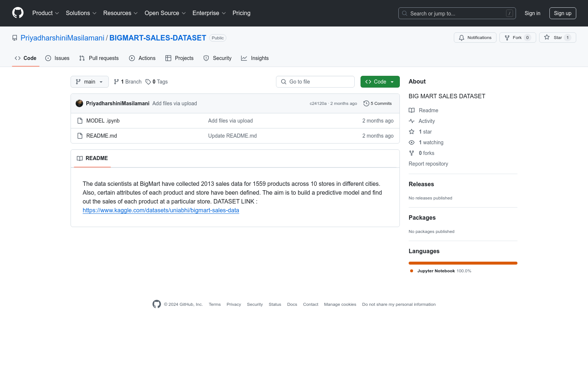Click the README.md file icon
The height and width of the screenshot is (368, 588).
pyautogui.click(x=80, y=136)
